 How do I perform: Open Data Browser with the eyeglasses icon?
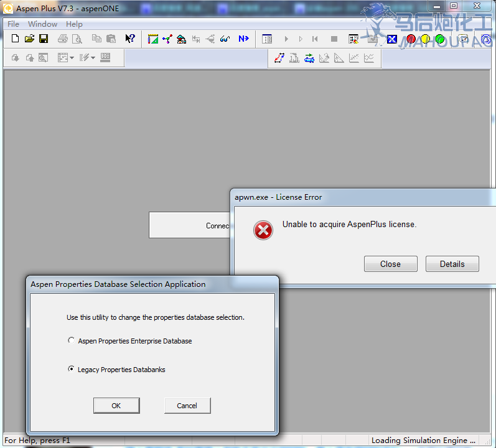[225, 39]
